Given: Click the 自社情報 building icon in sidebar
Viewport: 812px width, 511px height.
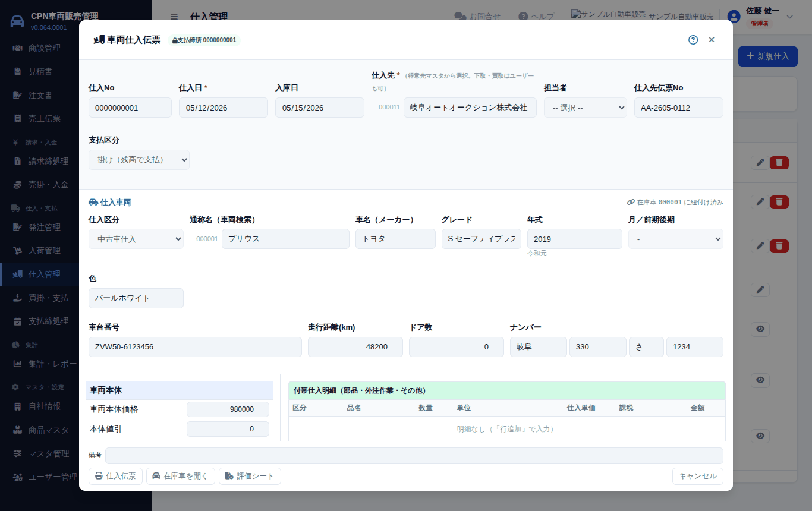Looking at the screenshot, I should coord(17,406).
